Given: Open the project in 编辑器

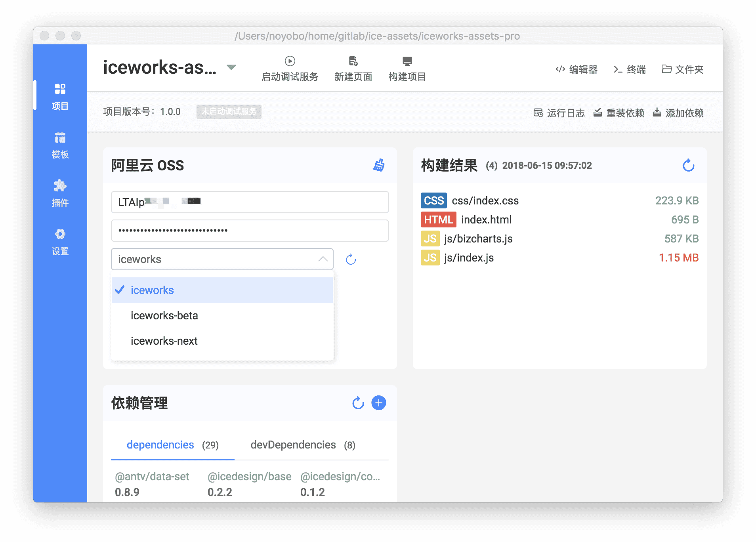Looking at the screenshot, I should tap(577, 69).
